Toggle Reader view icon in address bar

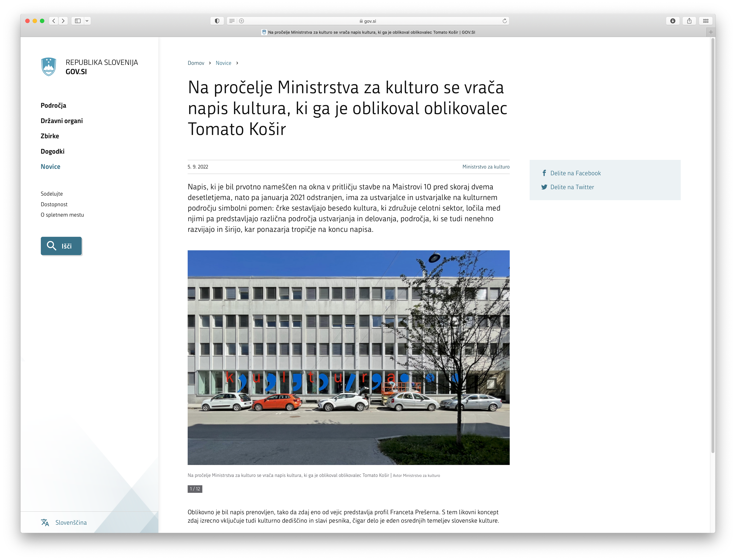[x=232, y=21]
